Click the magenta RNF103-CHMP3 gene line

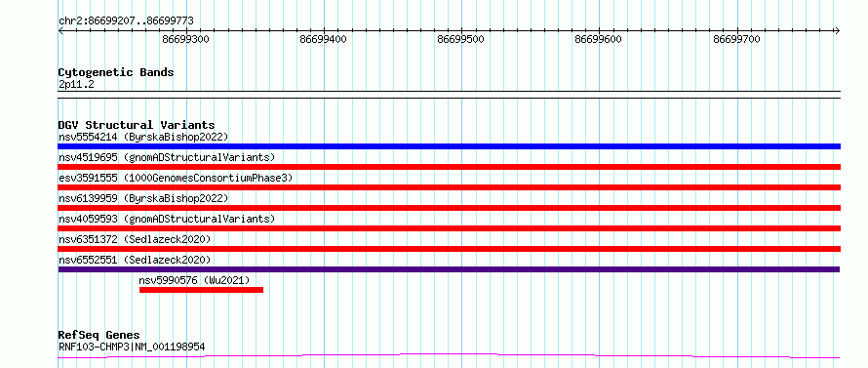449,355
